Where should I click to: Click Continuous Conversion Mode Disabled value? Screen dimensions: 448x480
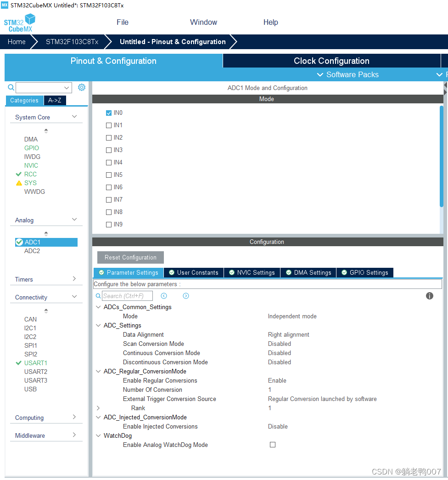click(280, 353)
